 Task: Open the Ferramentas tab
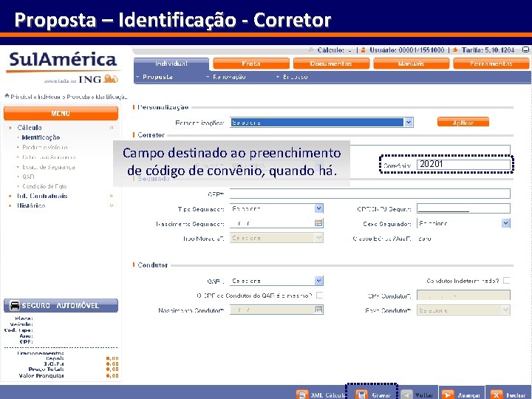click(x=491, y=64)
